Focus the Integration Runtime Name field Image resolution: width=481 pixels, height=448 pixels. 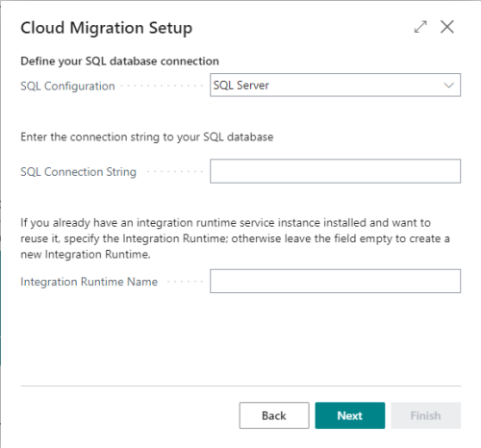pyautogui.click(x=335, y=281)
